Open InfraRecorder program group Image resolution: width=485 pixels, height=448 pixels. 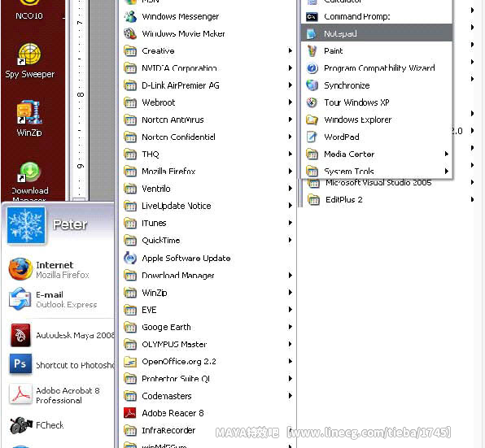(208, 430)
